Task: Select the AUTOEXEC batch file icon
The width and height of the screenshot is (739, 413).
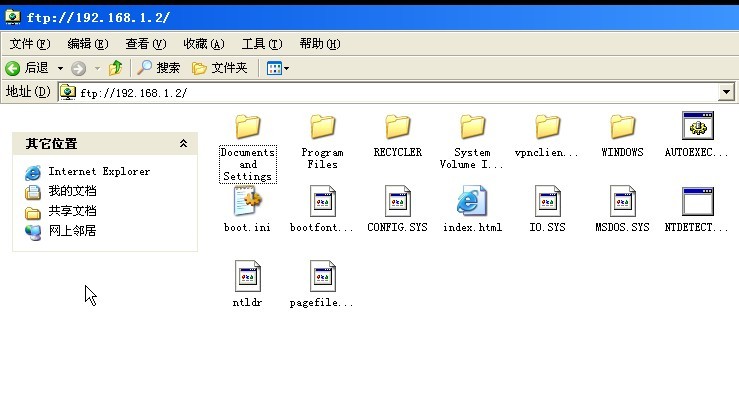Action: pos(698,125)
